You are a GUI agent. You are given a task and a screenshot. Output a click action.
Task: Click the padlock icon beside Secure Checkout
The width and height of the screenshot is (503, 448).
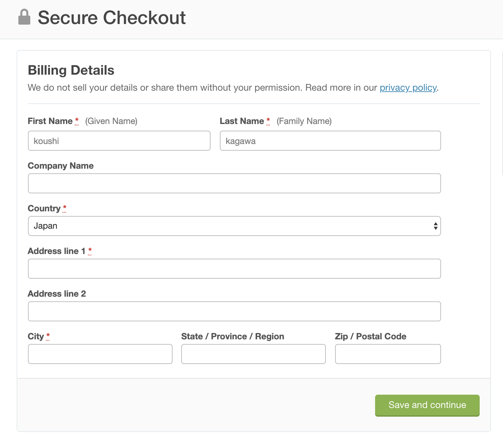(x=24, y=17)
